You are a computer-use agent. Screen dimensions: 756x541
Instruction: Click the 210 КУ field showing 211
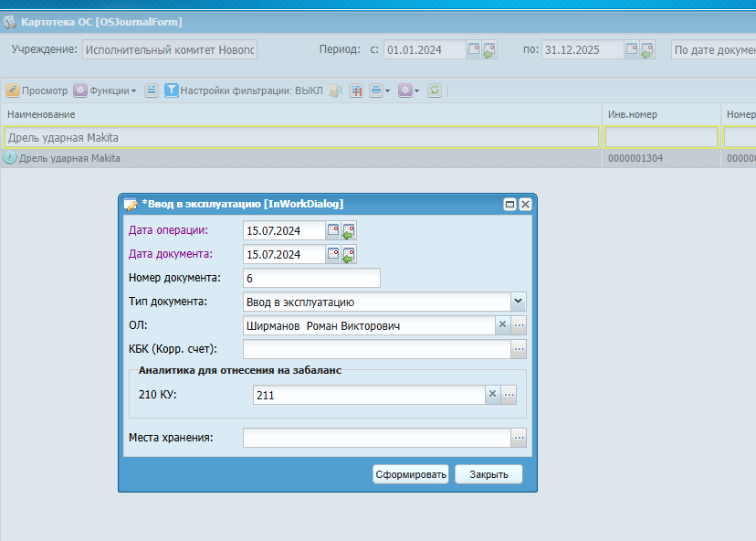(x=369, y=395)
